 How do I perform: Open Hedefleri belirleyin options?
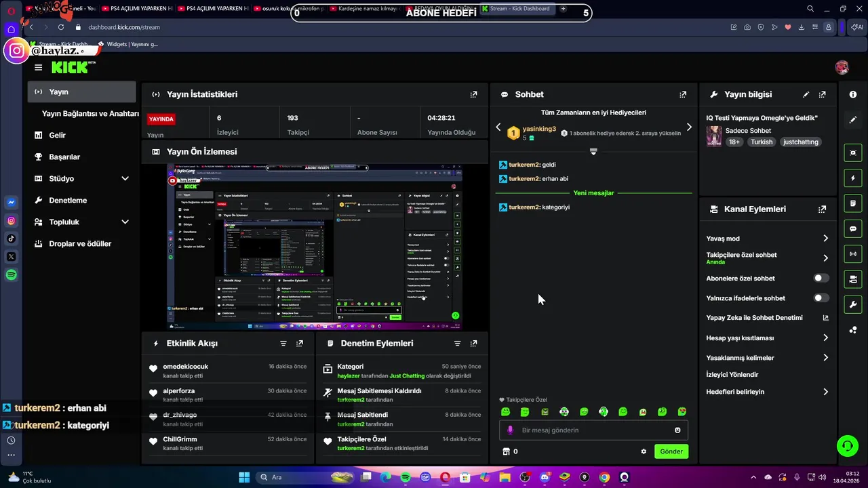pos(767,392)
